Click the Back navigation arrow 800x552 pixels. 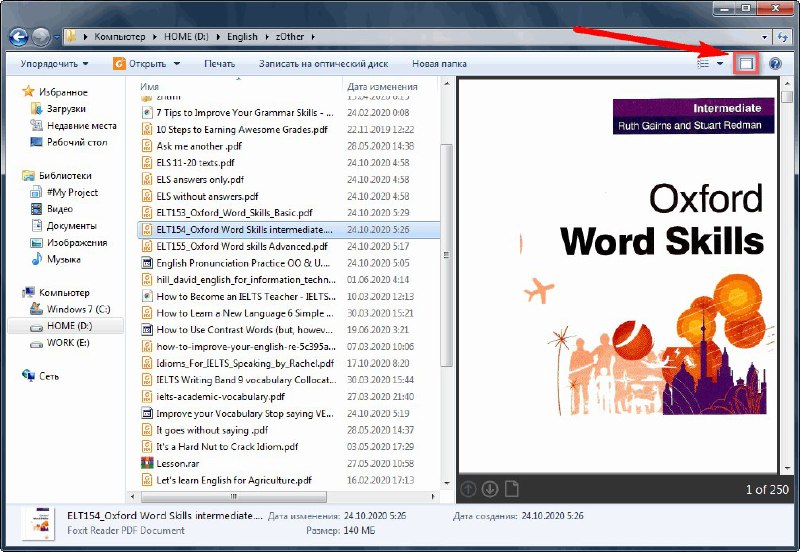[18, 36]
